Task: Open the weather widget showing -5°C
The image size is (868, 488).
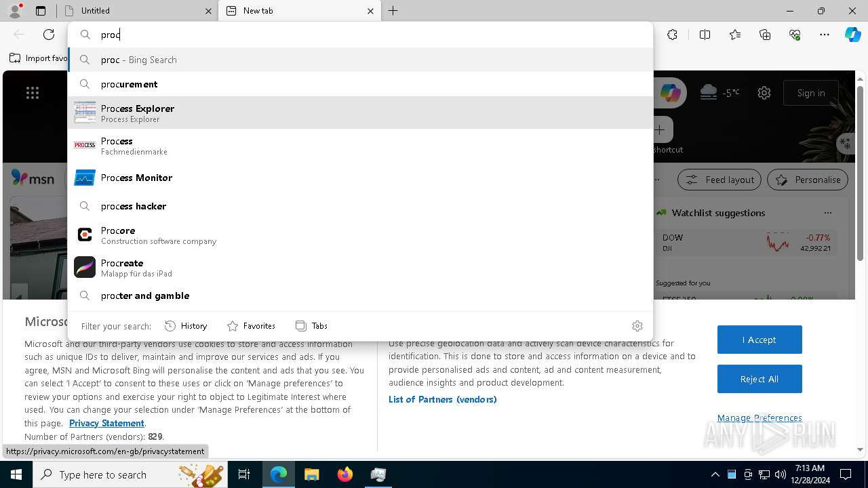Action: [x=719, y=93]
